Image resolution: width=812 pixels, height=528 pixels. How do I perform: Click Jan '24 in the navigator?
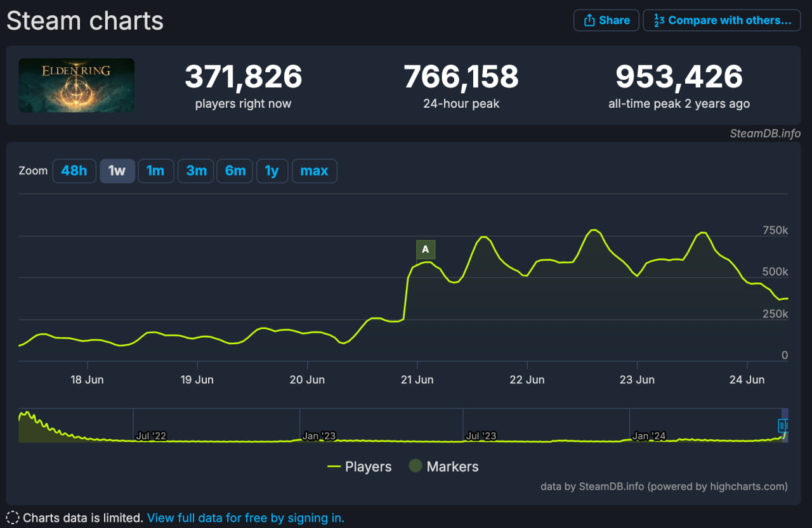(649, 436)
